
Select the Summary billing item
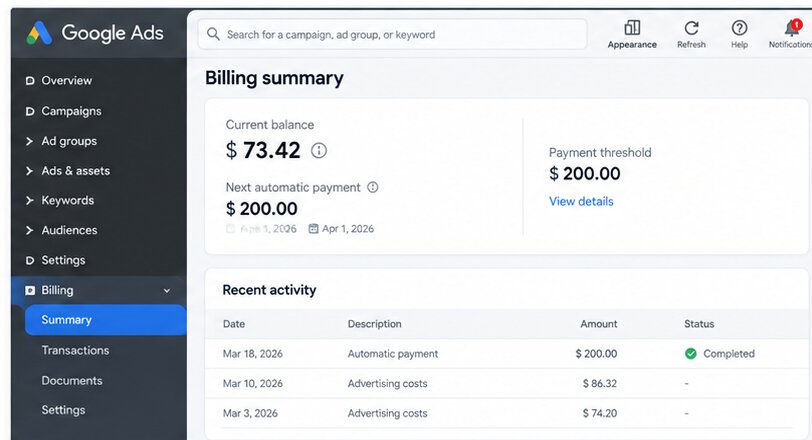coord(106,320)
